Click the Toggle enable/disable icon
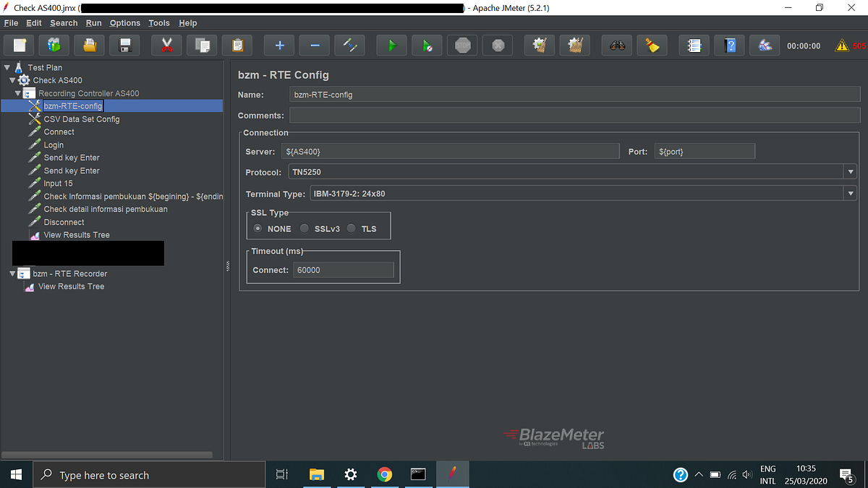 350,46
